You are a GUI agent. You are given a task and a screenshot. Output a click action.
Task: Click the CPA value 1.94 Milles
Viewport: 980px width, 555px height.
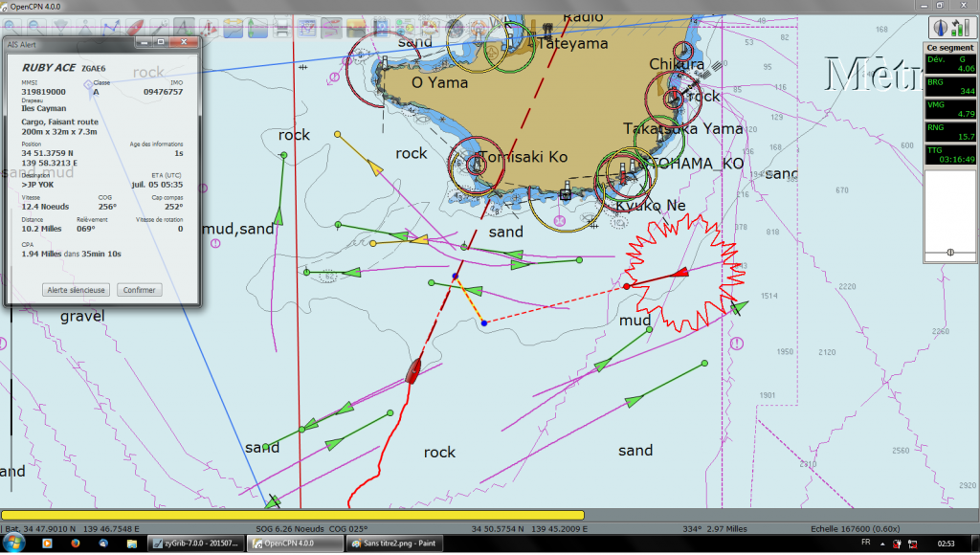coord(41,254)
